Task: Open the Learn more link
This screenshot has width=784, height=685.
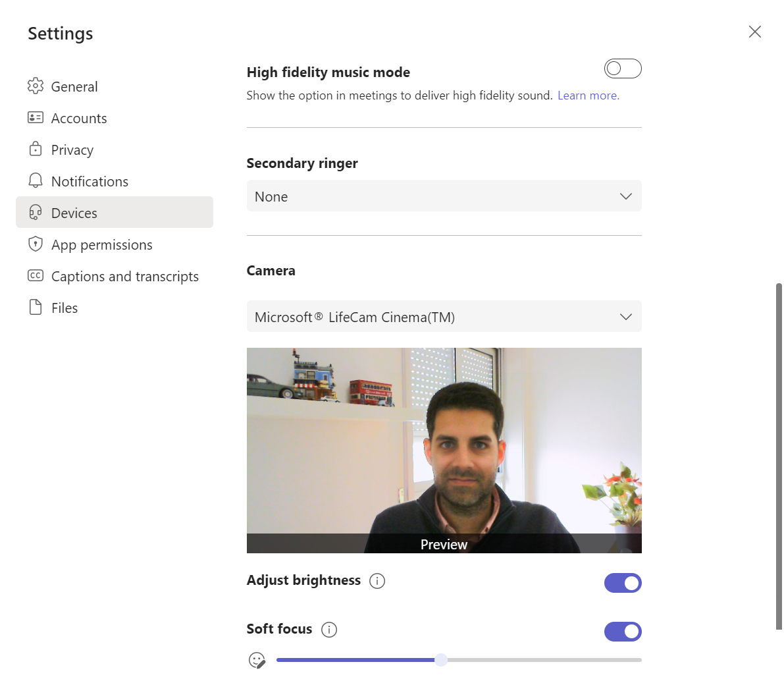Action: pos(588,96)
